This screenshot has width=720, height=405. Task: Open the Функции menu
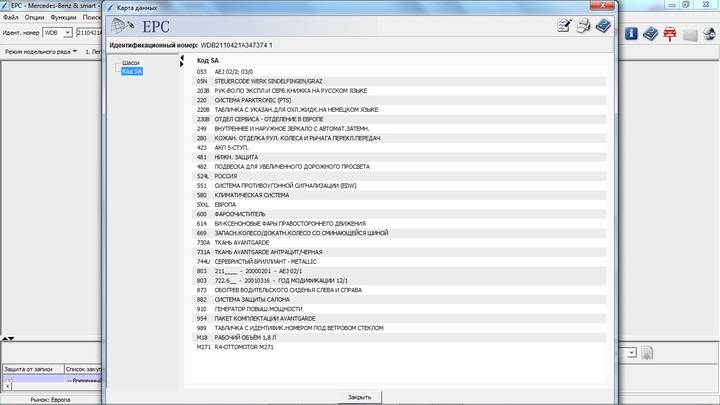62,17
